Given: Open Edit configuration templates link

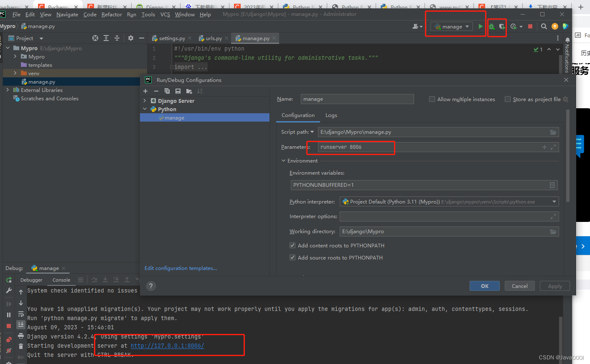Looking at the screenshot, I should 181,268.
